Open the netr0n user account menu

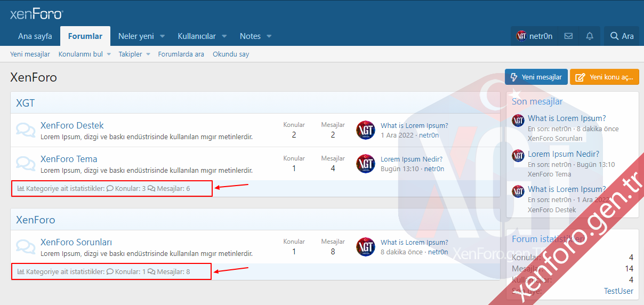pos(535,36)
